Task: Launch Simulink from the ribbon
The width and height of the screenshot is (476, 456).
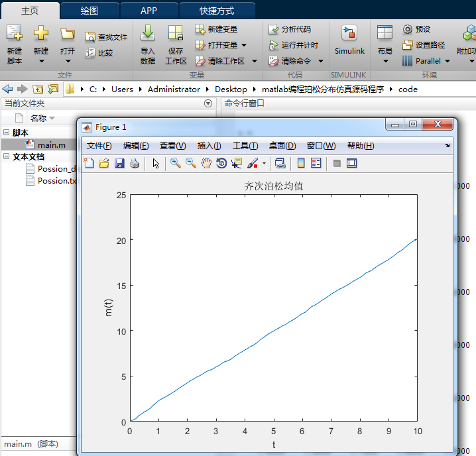Action: point(349,40)
